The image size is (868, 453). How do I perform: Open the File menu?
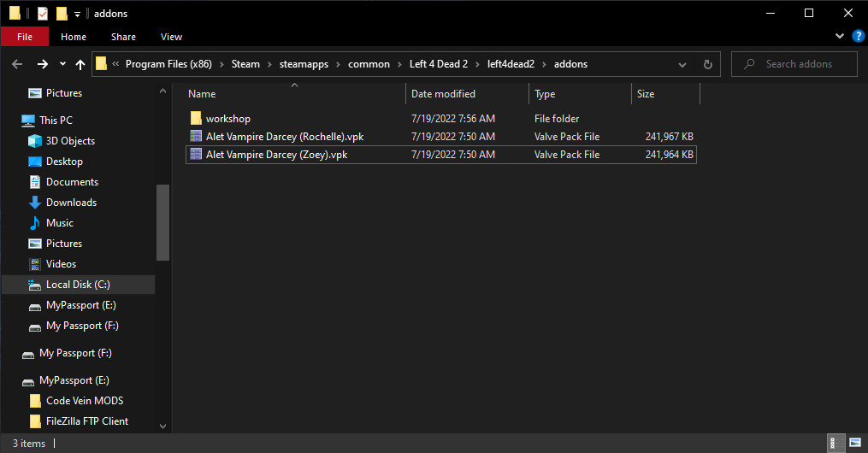tap(25, 37)
